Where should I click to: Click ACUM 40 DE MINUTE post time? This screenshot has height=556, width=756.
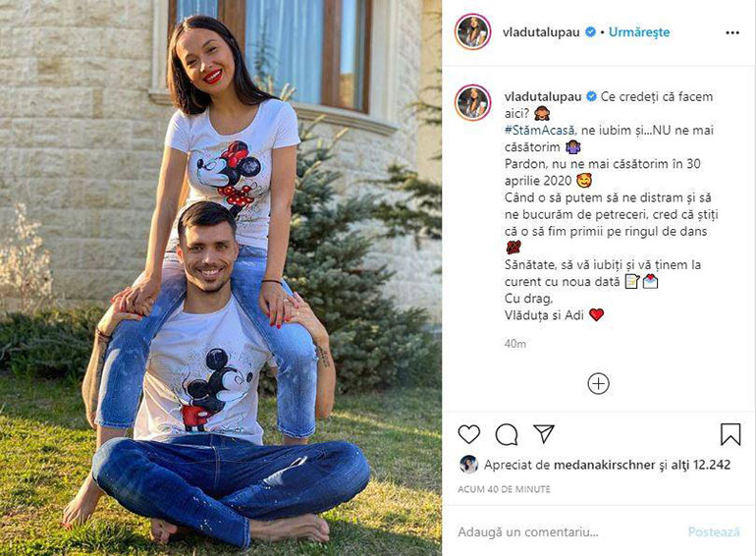click(504, 489)
